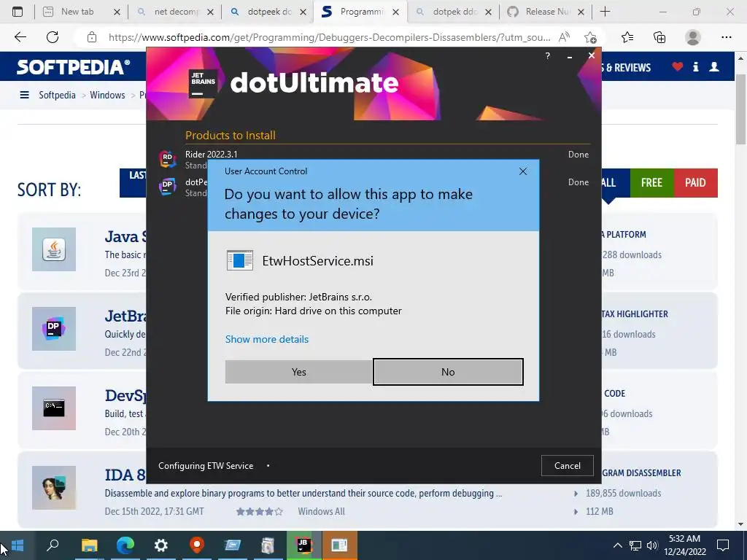Image resolution: width=747 pixels, height=560 pixels.
Task: Open Settings gear from taskbar
Action: [161, 545]
